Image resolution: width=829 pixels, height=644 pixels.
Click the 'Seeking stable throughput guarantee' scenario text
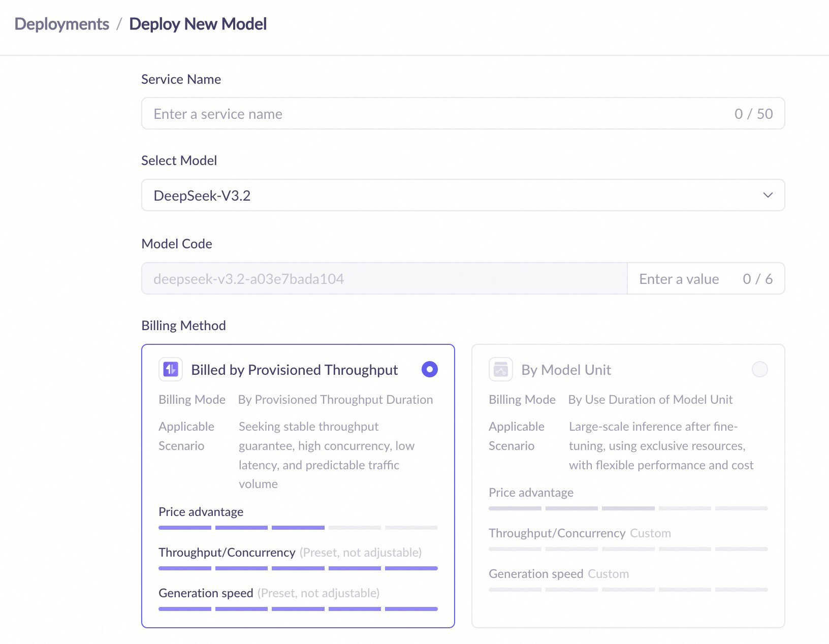(x=327, y=455)
